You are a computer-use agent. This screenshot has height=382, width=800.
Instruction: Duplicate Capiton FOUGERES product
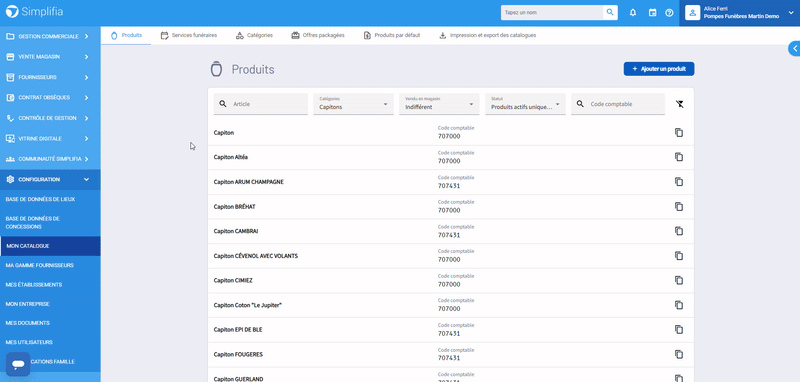(679, 354)
